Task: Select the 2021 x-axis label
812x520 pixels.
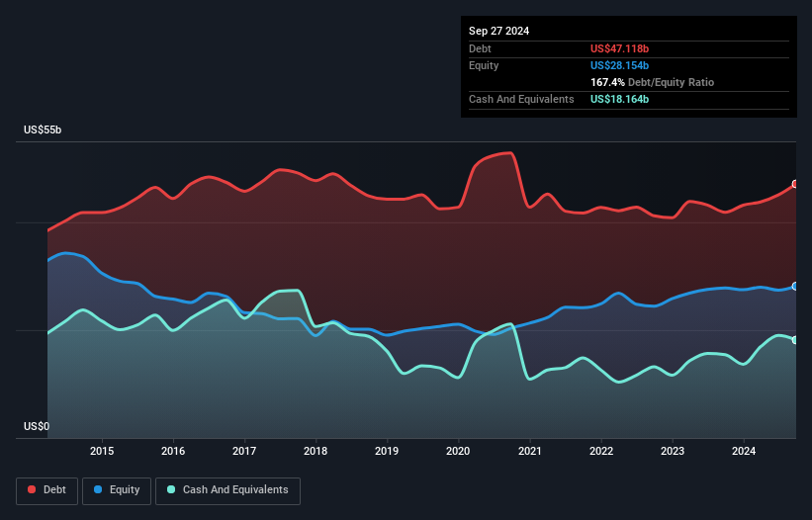Action: 530,451
